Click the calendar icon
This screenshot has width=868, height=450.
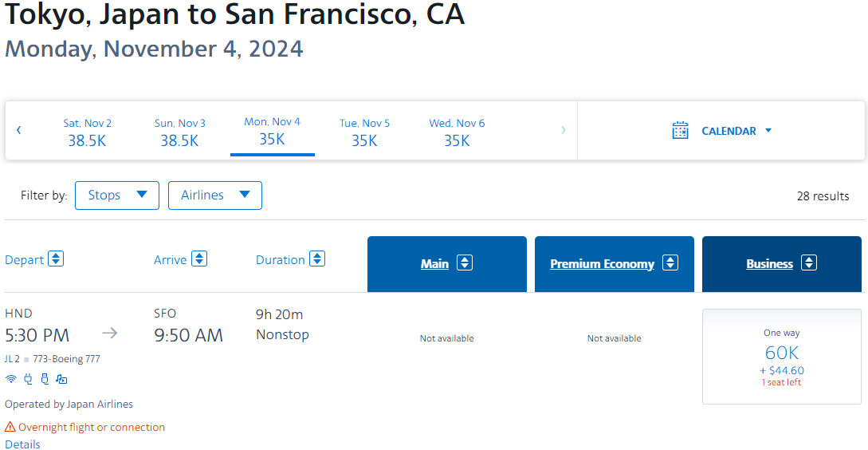[680, 131]
